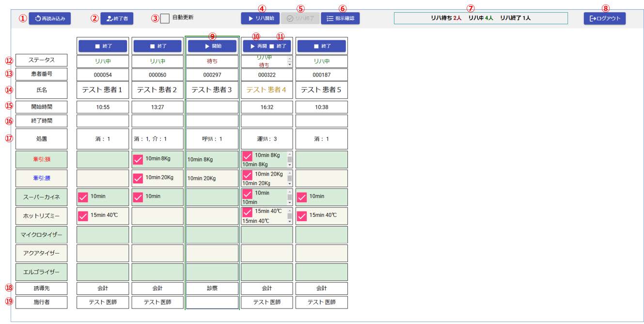The width and height of the screenshot is (644, 324).
Task: Stop rehab for テスト患者1 using 終了
Action: point(103,46)
